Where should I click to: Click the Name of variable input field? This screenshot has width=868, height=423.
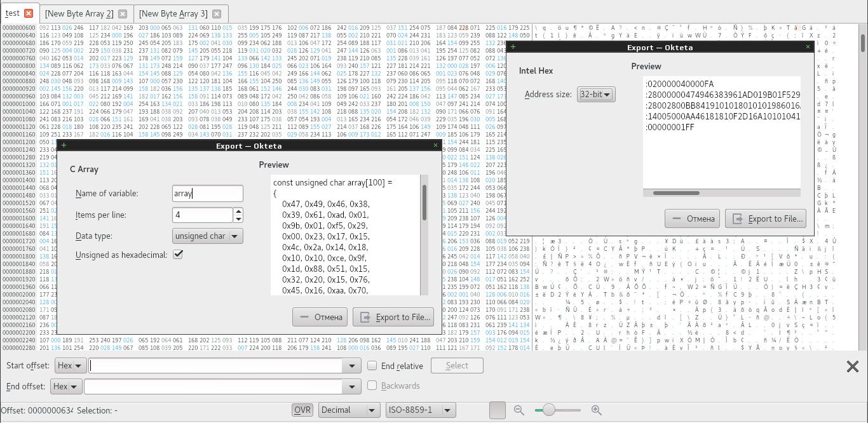tap(208, 194)
